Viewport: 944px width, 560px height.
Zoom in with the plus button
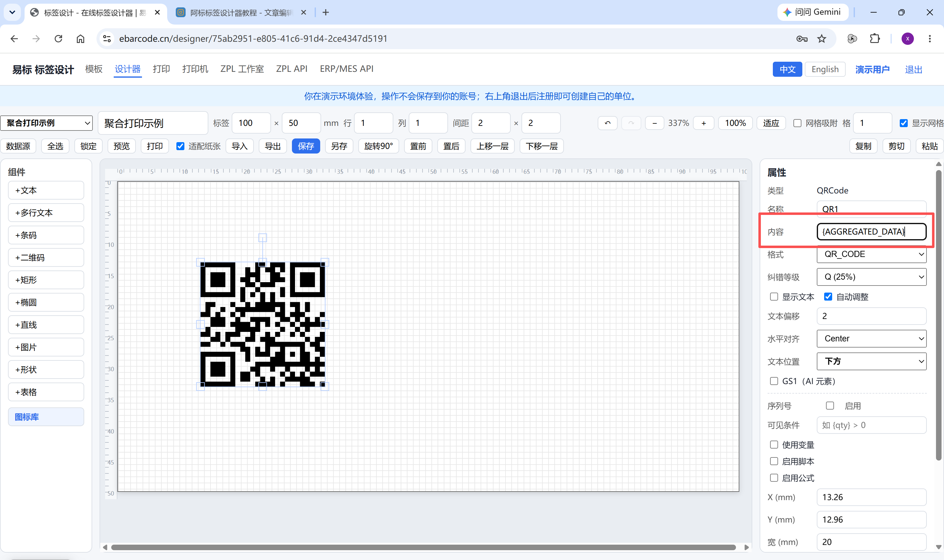tap(703, 123)
